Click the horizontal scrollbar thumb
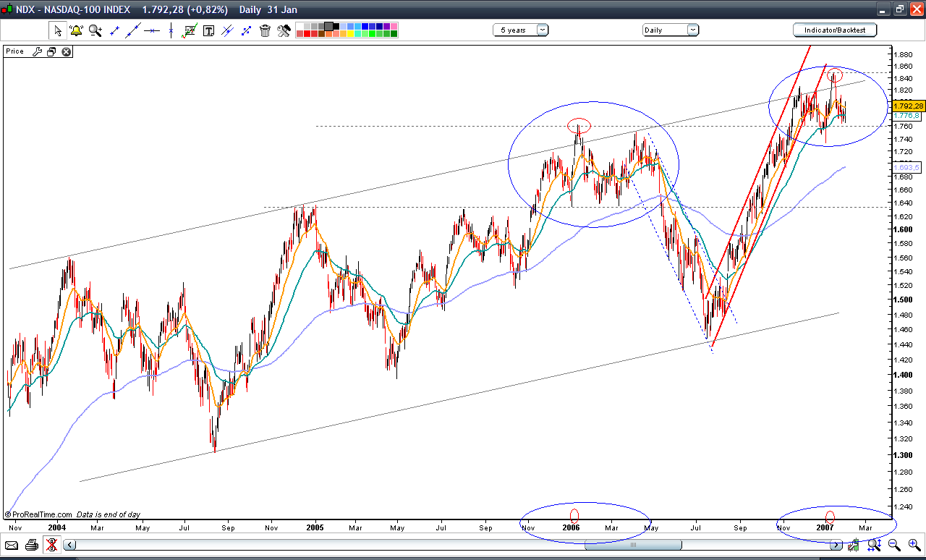Screen dimensions: 926x560 632,545
